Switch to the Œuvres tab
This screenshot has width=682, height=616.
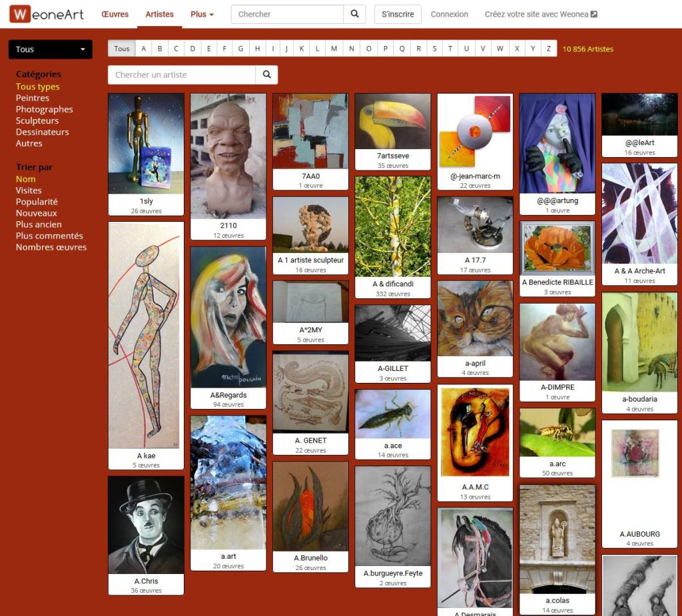coord(115,14)
